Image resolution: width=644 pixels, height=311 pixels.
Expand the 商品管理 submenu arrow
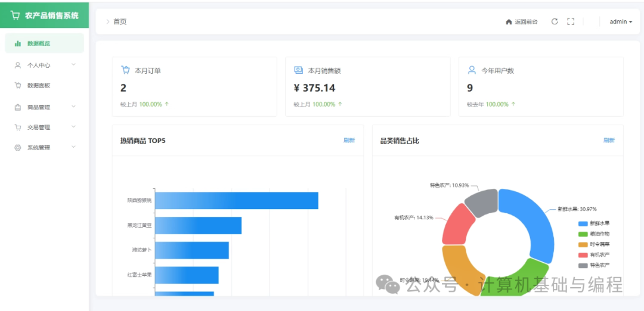point(73,106)
